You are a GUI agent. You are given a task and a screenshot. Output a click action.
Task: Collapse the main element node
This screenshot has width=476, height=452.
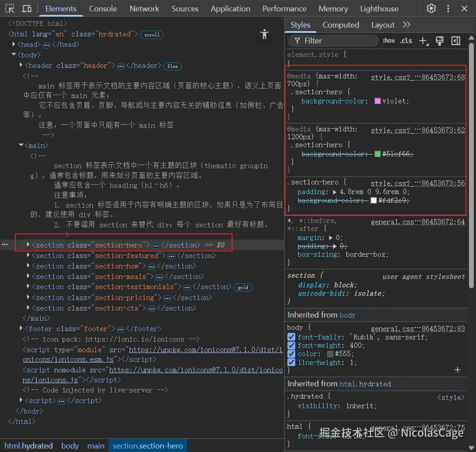coord(21,145)
